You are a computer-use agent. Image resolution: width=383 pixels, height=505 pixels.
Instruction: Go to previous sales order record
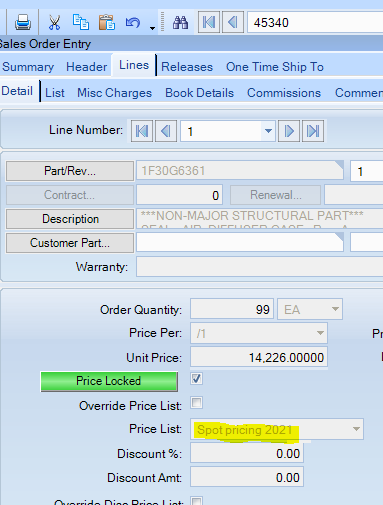click(232, 22)
